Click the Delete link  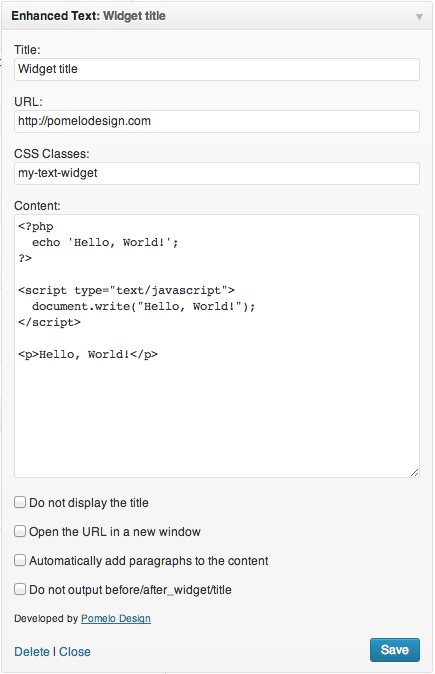(32, 652)
